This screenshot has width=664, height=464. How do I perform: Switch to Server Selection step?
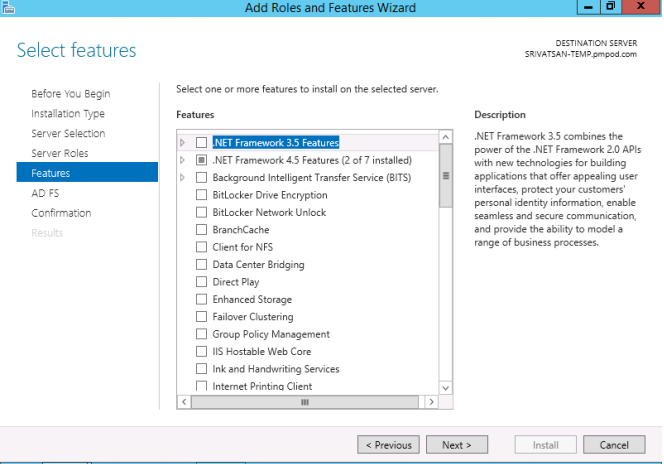pyautogui.click(x=68, y=133)
